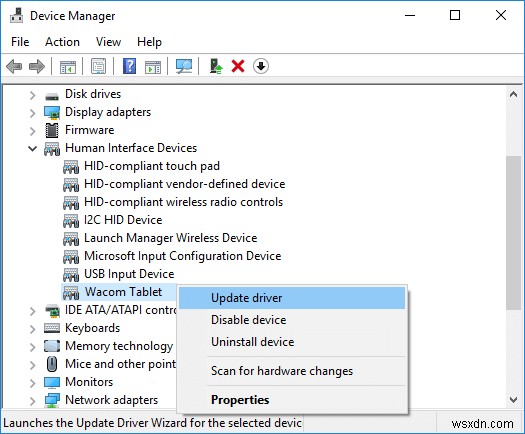Screen dimensions: 525x434
Task: Collapse the Human Interface Devices node
Action: pos(32,148)
